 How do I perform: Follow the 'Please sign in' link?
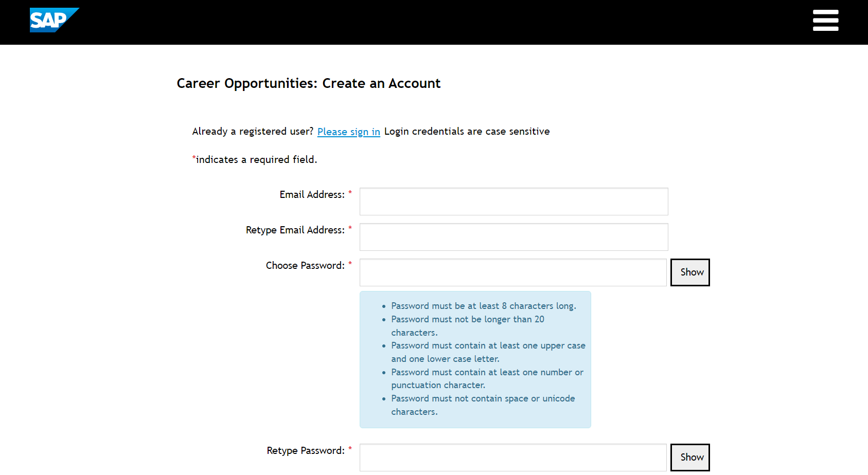pyautogui.click(x=348, y=132)
